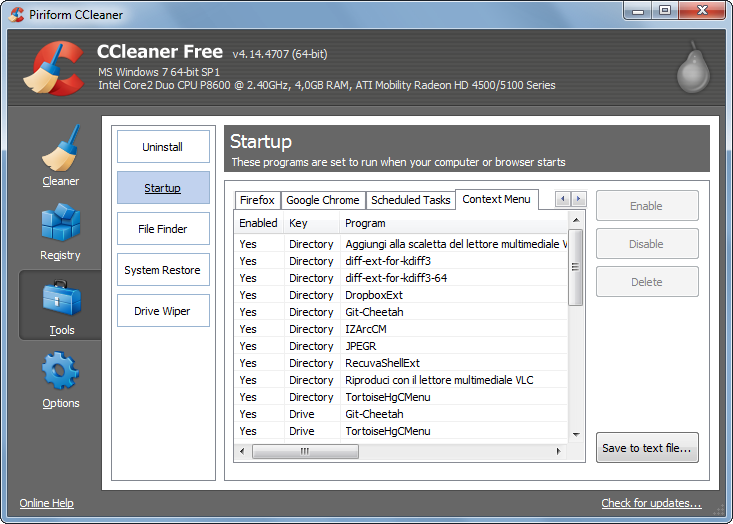
Task: Select the 'Aggiungi alla scaletta' entry
Action: [x=401, y=244]
